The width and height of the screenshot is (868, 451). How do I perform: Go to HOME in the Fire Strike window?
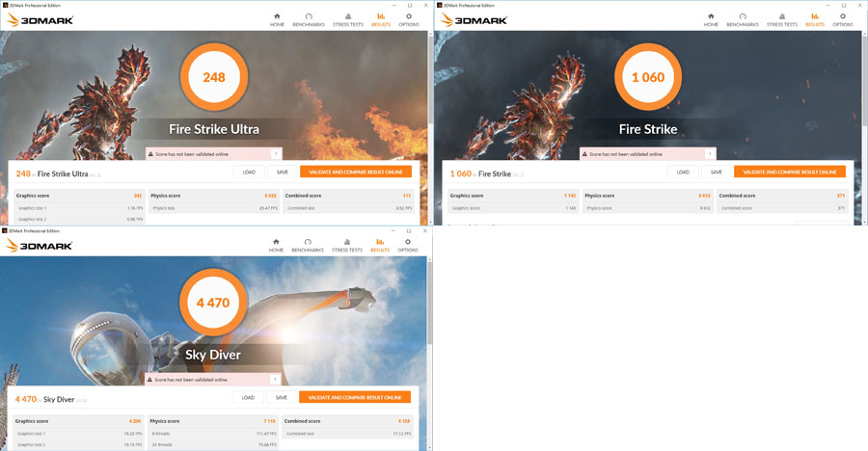pos(711,20)
